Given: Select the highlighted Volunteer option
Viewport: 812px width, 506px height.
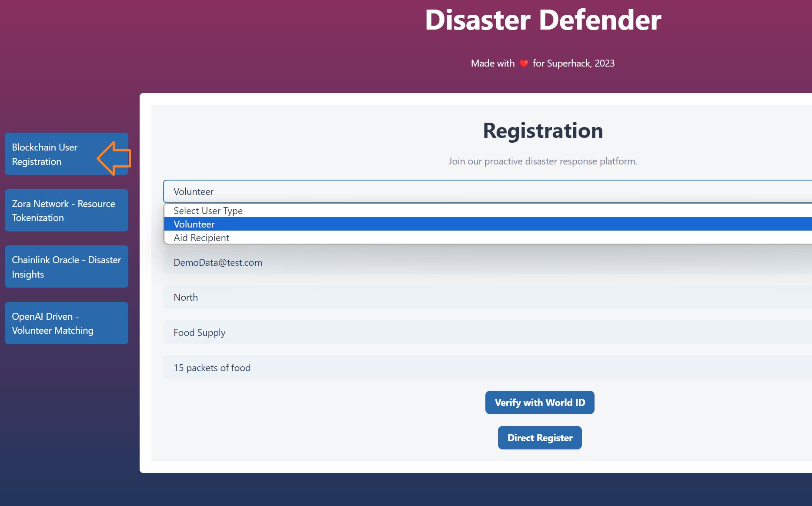Looking at the screenshot, I should (x=488, y=224).
